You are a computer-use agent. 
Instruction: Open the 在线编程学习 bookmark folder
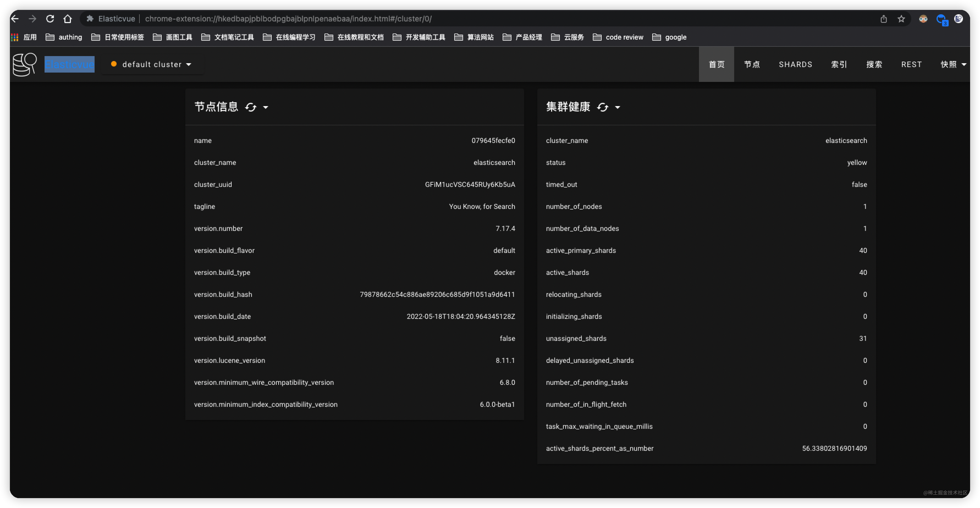289,37
